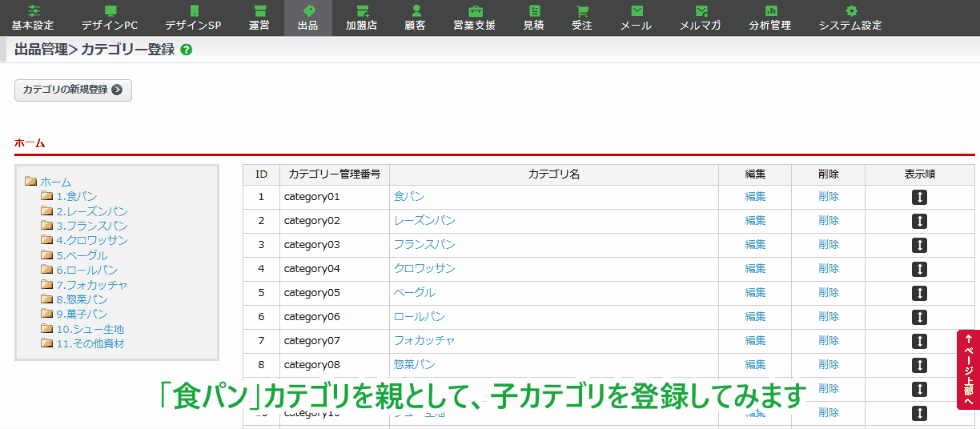Open the メルマガ menu
The height and width of the screenshot is (429, 980).
[701, 18]
